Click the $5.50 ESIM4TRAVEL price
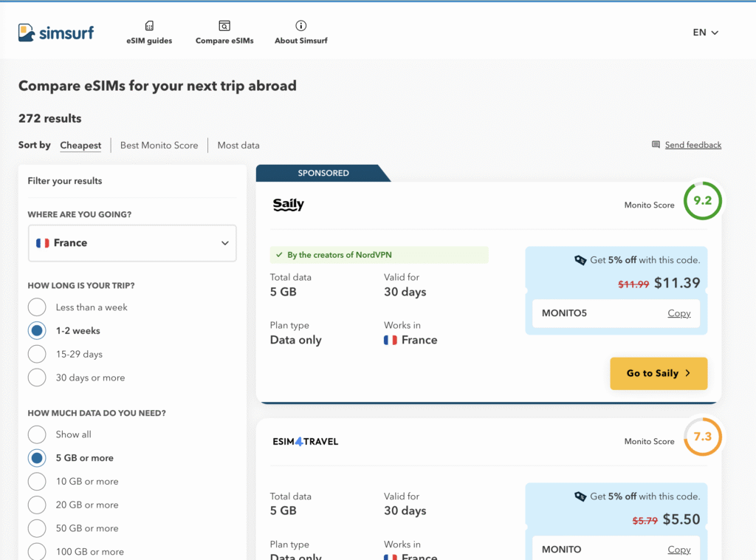The height and width of the screenshot is (560, 756). coord(681,519)
